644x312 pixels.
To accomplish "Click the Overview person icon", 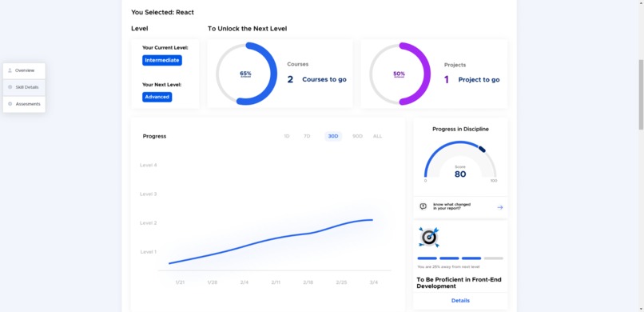I will [10, 70].
